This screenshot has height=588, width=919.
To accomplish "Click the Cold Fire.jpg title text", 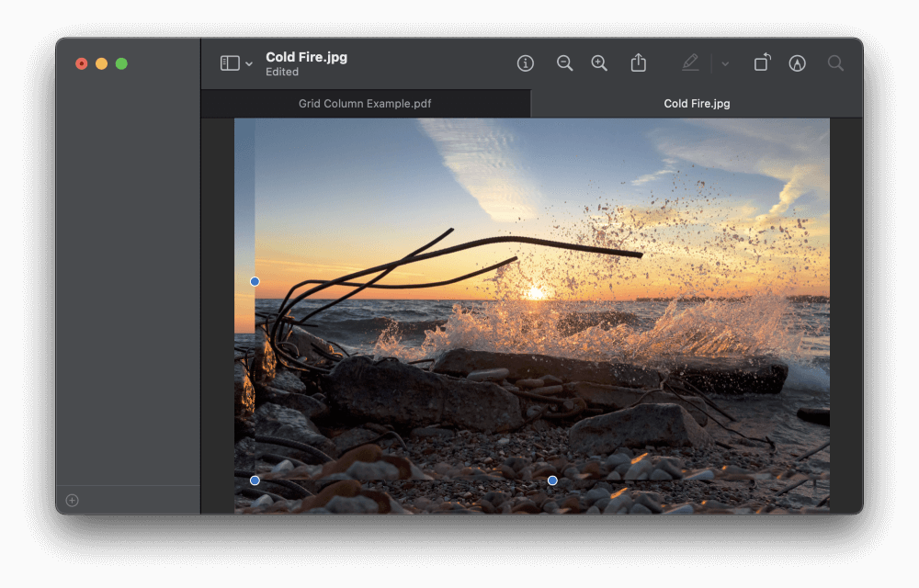I will click(306, 56).
